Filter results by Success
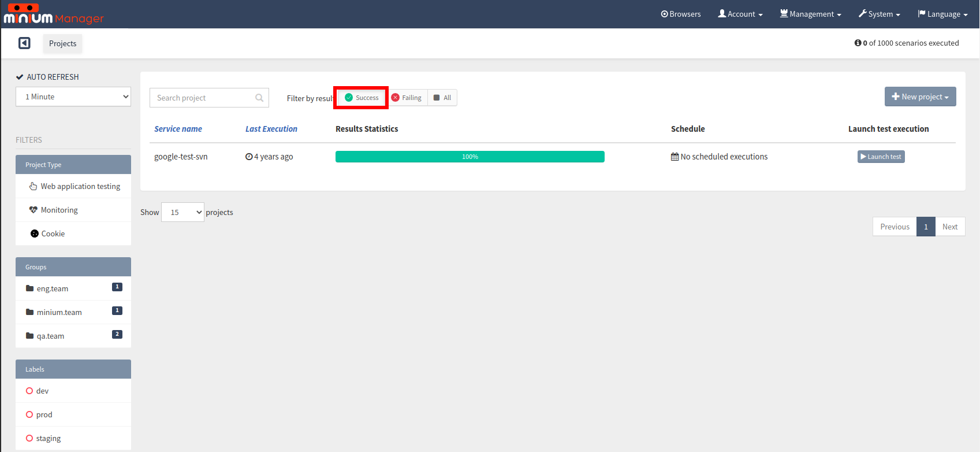Viewport: 980px width, 452px height. point(362,98)
